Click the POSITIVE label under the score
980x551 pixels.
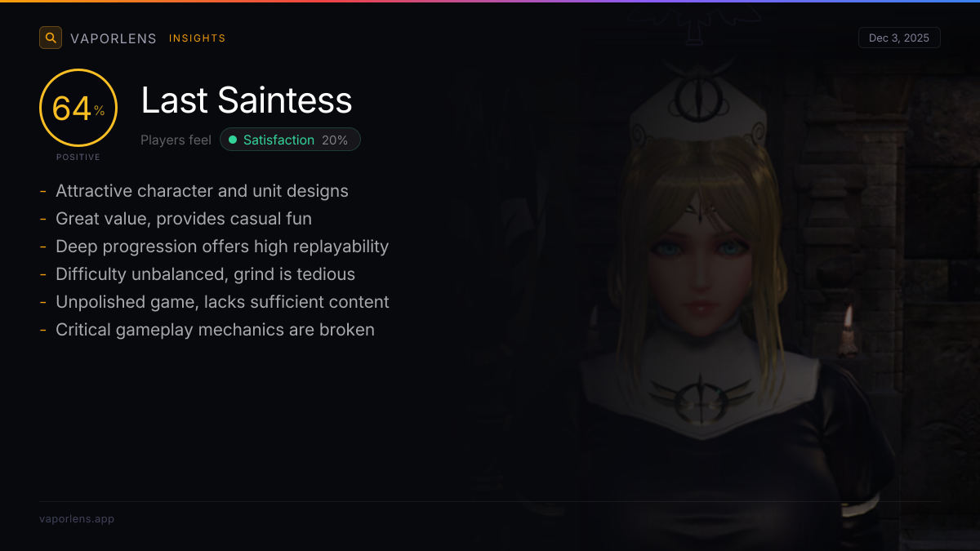tap(78, 157)
